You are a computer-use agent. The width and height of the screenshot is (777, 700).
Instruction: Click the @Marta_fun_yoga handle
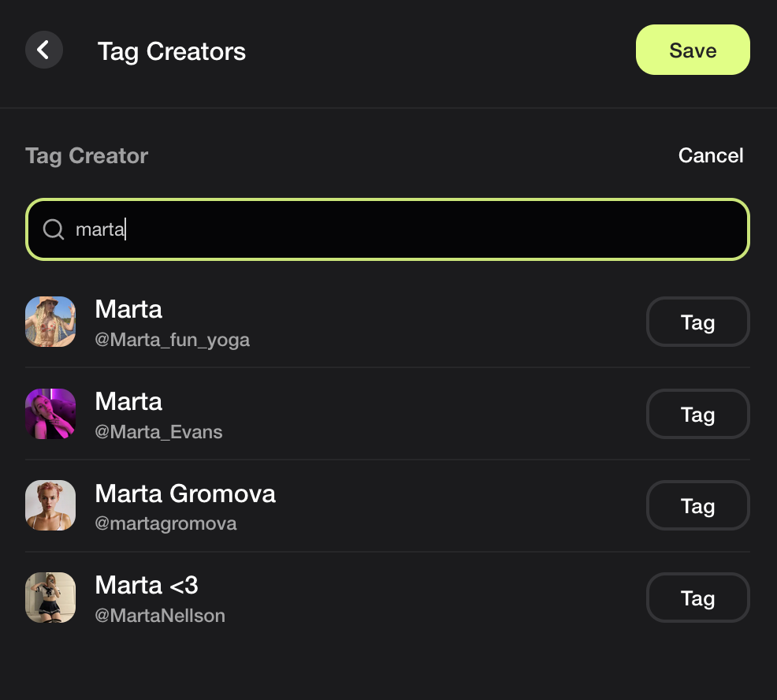coord(172,340)
